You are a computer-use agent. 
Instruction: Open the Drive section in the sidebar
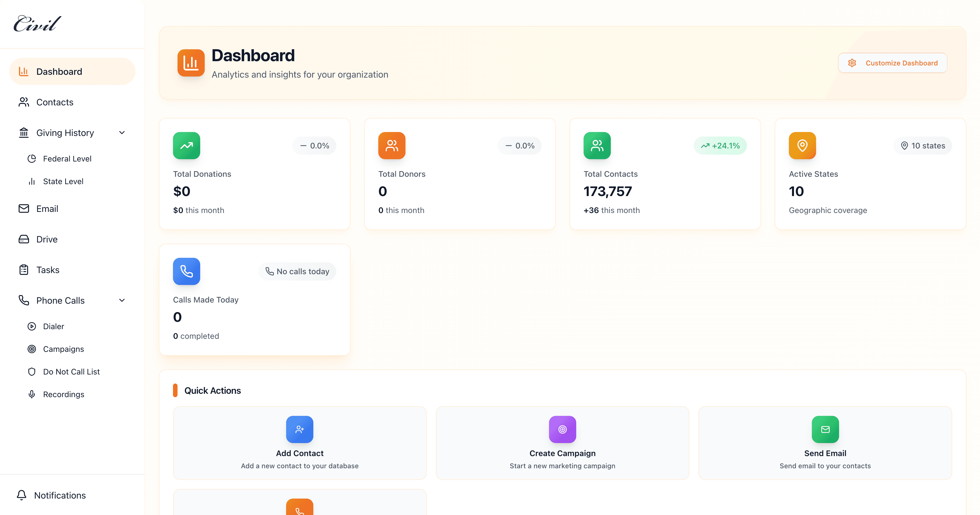coord(47,239)
